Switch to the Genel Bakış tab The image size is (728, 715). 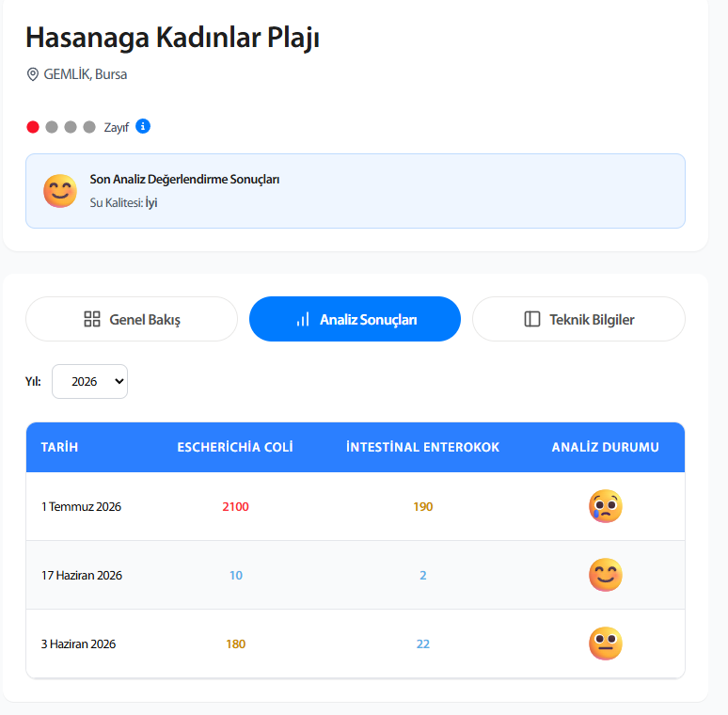click(132, 319)
